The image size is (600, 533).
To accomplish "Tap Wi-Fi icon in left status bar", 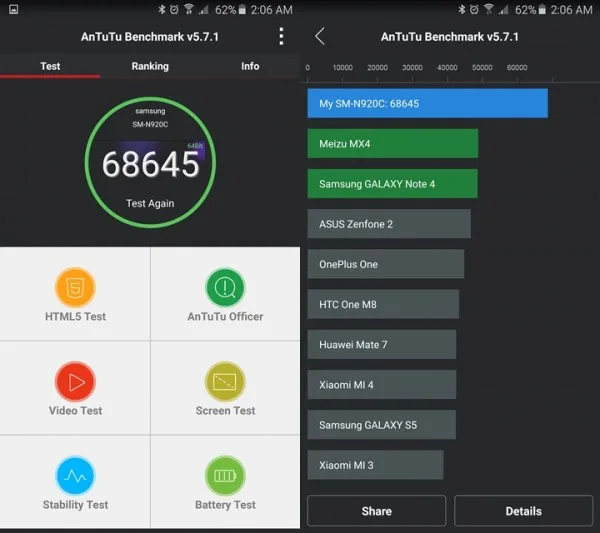I will point(189,9).
